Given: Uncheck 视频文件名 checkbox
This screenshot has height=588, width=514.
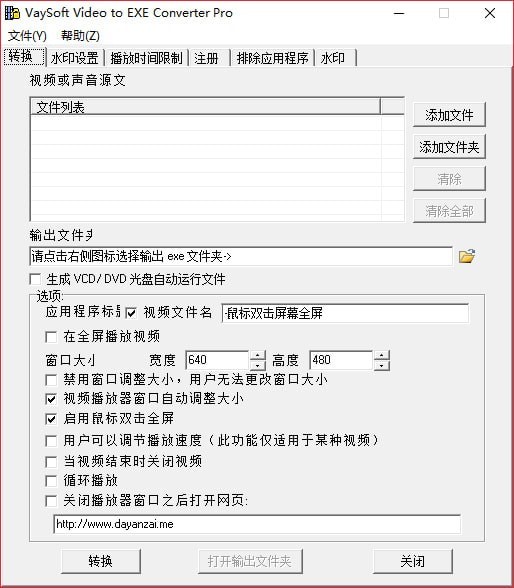Looking at the screenshot, I should pyautogui.click(x=131, y=313).
